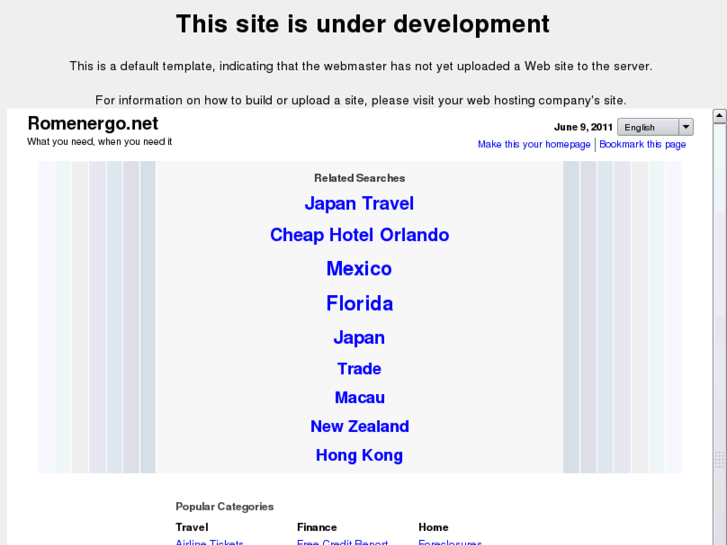
Task: Click the Home category heading
Action: click(433, 527)
